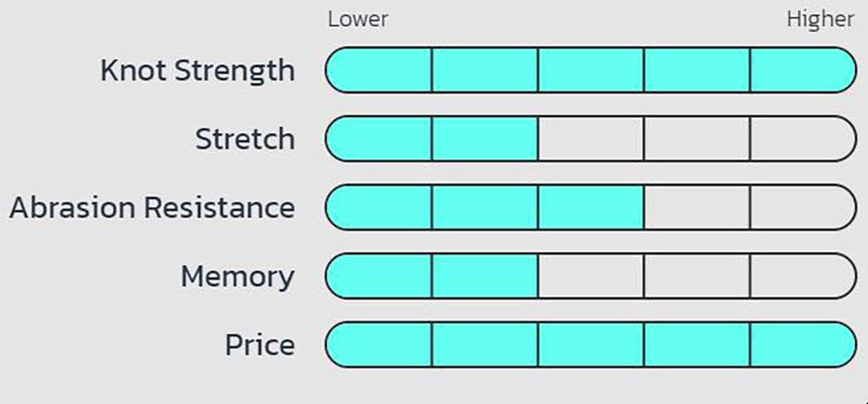Click the Memory label
Viewport: 868px width, 404px height.
[x=237, y=276]
